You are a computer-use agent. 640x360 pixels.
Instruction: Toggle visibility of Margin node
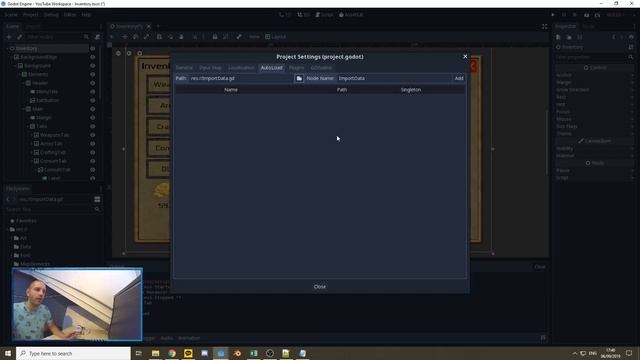coord(93,118)
